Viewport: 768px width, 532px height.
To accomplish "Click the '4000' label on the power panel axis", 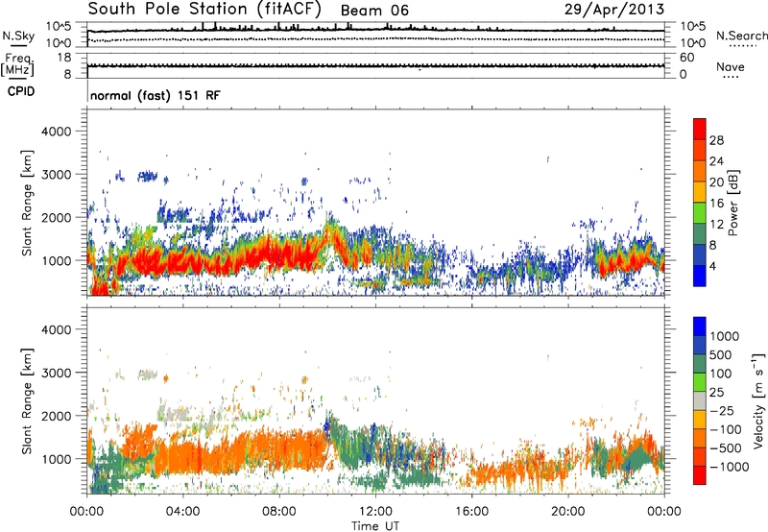I will [x=57, y=132].
